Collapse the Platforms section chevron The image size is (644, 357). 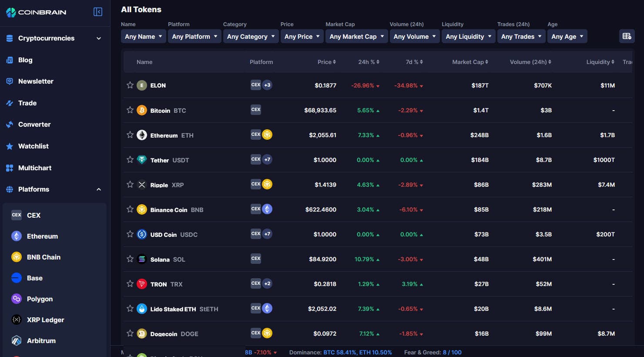click(98, 189)
